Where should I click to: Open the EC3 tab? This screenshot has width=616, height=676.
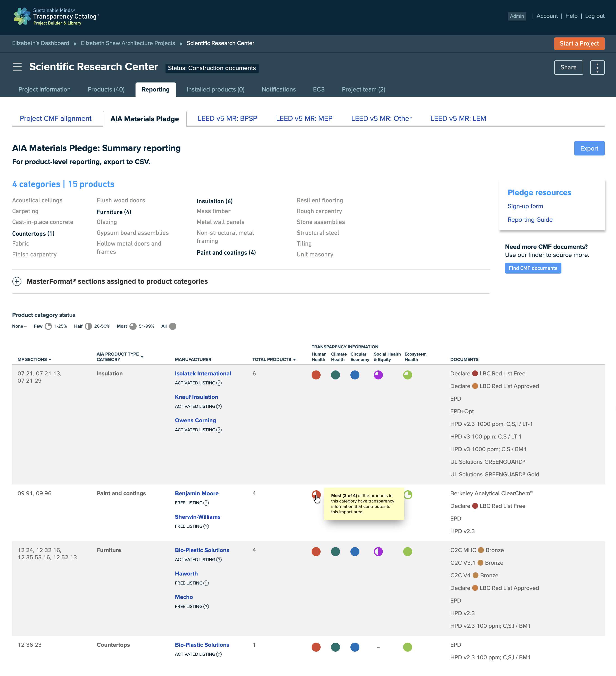pos(319,89)
